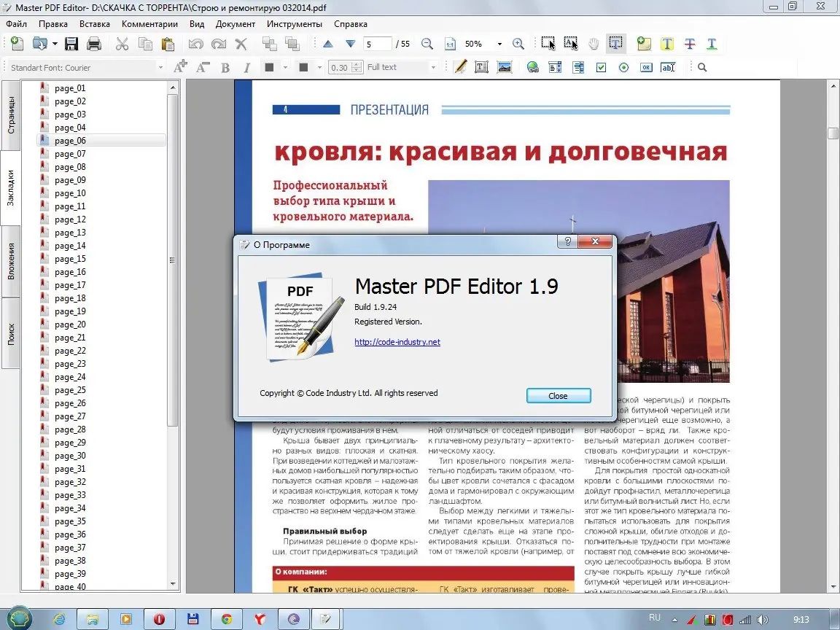Click the List Box form field tool

pos(555,68)
